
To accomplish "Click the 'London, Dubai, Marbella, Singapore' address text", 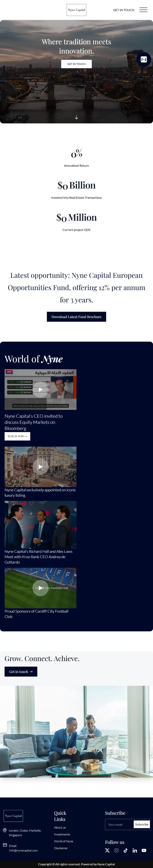I will (25, 833).
